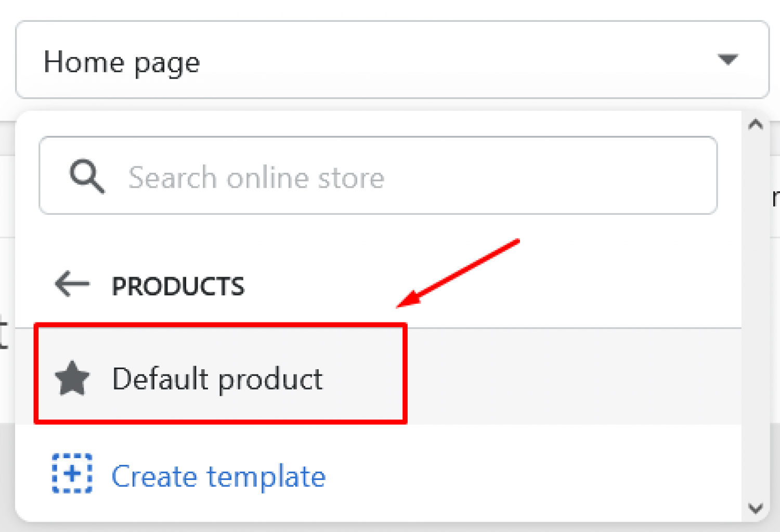780x532 pixels.
Task: Click the vertical scrollbar track in the list
Action: (x=756, y=316)
